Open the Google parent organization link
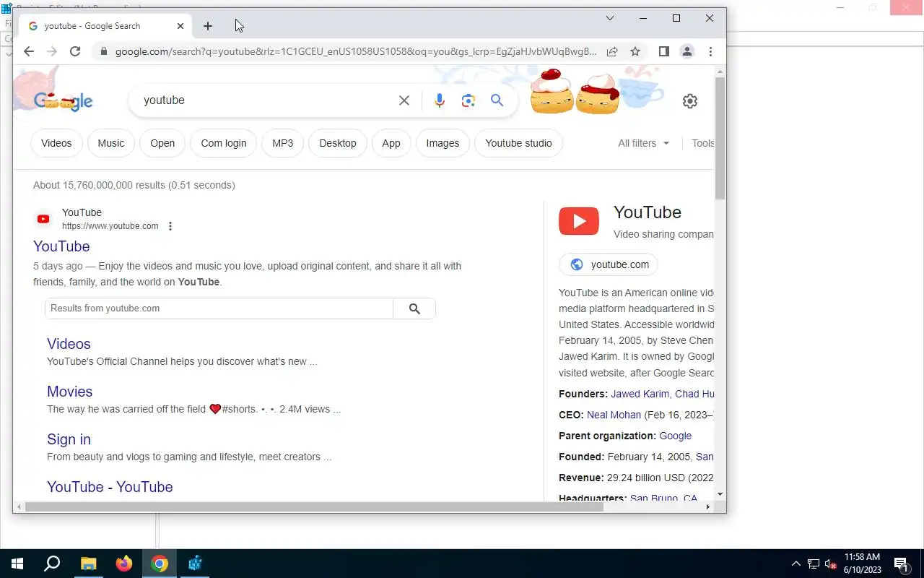The height and width of the screenshot is (578, 924). pyautogui.click(x=675, y=436)
